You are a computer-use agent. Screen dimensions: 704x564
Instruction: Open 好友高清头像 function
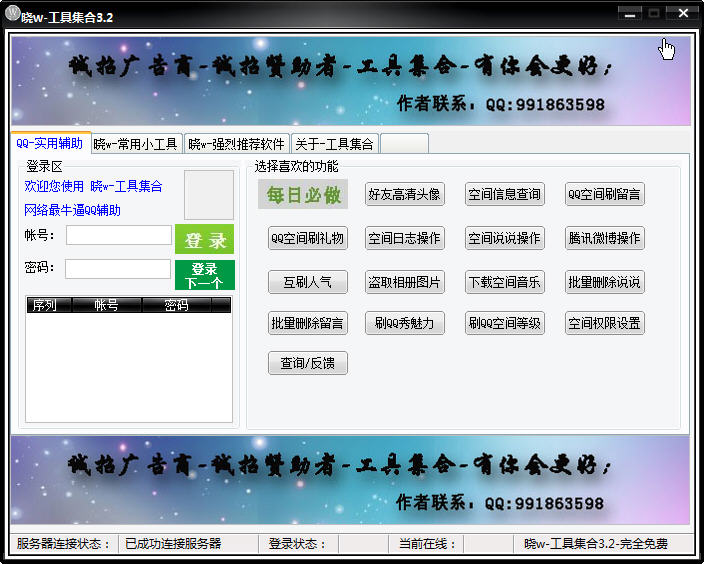pyautogui.click(x=405, y=194)
